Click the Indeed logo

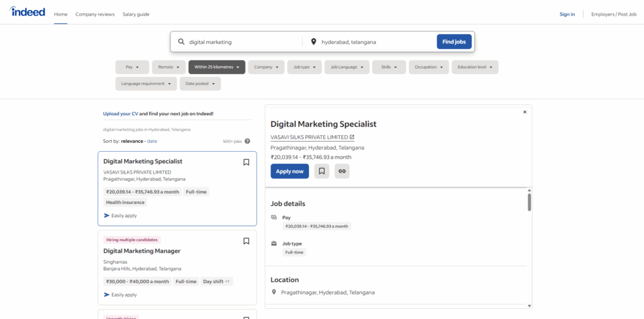[x=27, y=11]
